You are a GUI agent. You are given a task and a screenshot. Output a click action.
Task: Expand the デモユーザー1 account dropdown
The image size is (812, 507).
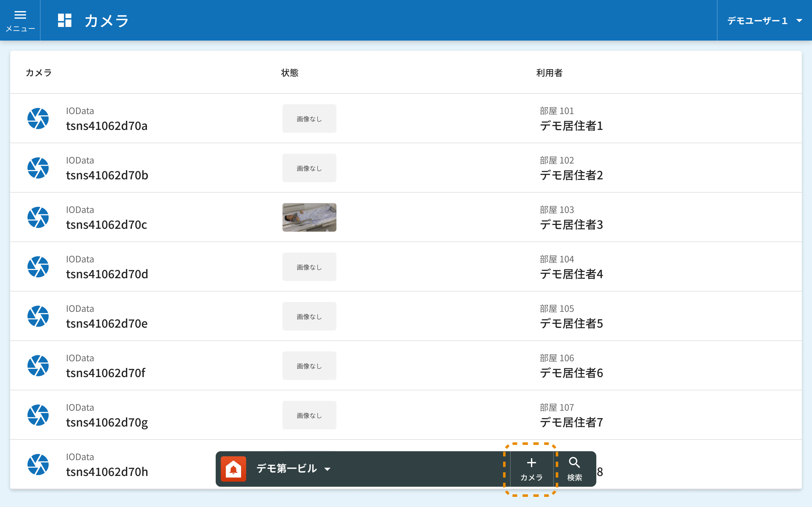(764, 21)
